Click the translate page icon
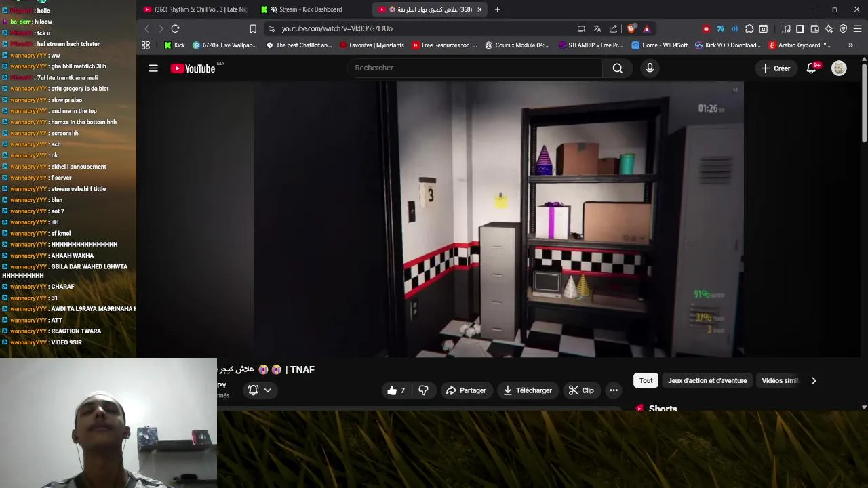 click(x=597, y=28)
